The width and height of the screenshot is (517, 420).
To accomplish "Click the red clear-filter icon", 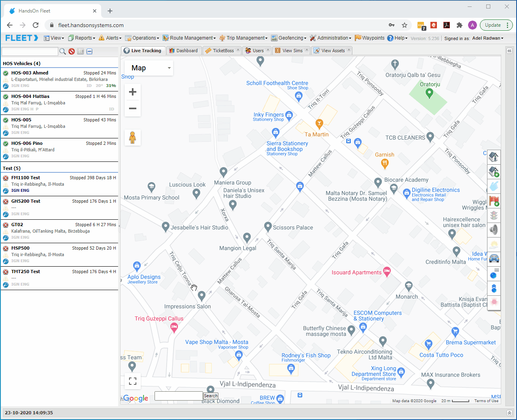I will pyautogui.click(x=72, y=51).
